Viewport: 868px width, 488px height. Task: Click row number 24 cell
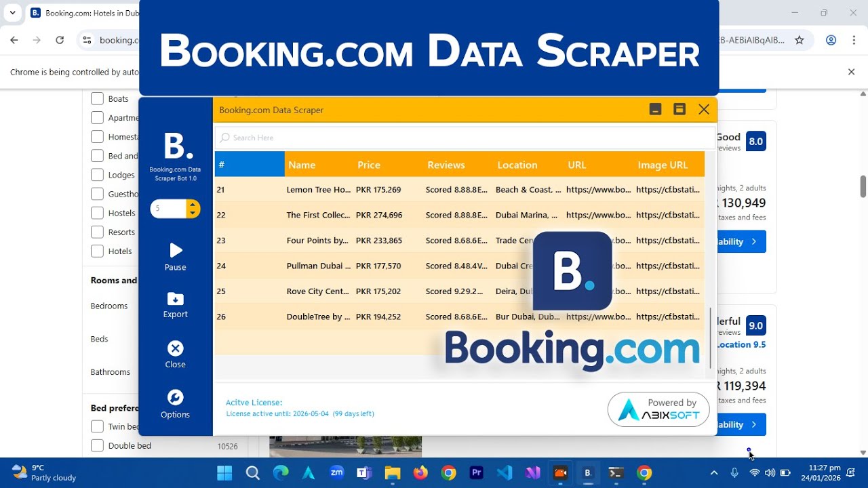221,266
